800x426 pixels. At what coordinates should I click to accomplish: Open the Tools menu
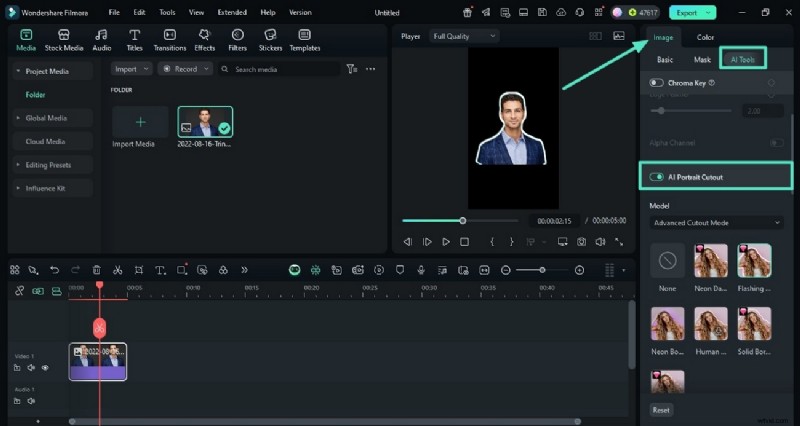click(167, 12)
